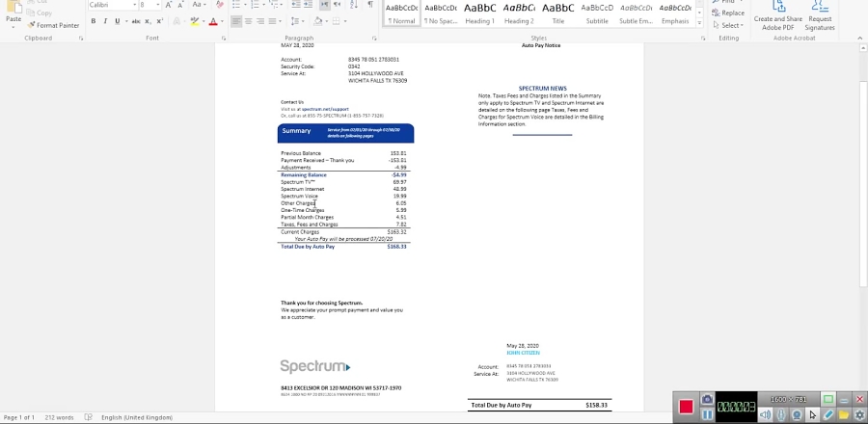The height and width of the screenshot is (424, 868).
Task: Apply the Heading 2 style
Action: (519, 13)
